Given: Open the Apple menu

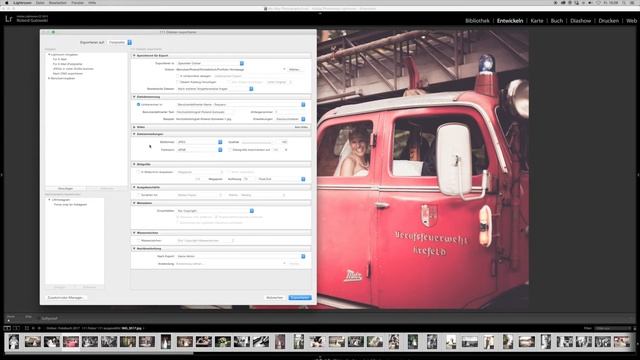Looking at the screenshot, I should tap(6, 2).
